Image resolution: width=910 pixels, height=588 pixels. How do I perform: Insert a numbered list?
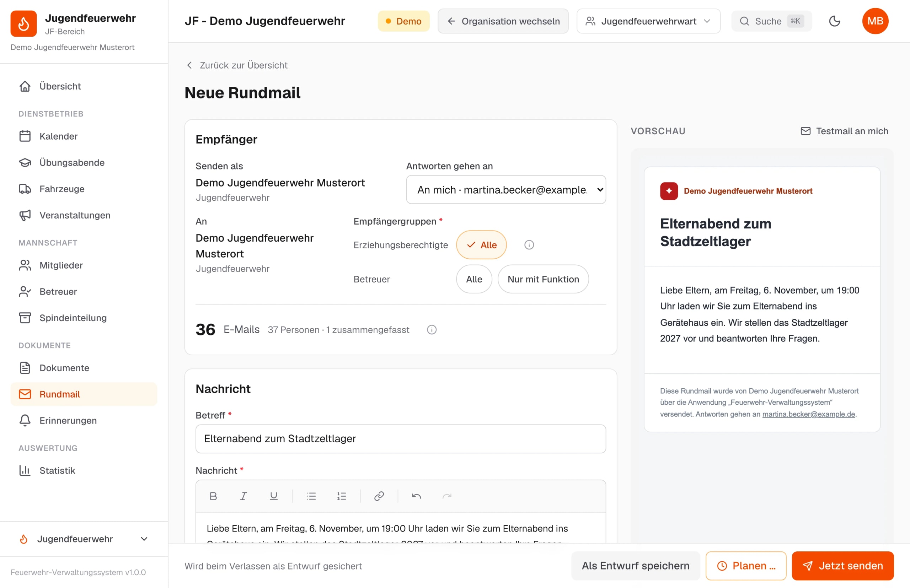[342, 496]
